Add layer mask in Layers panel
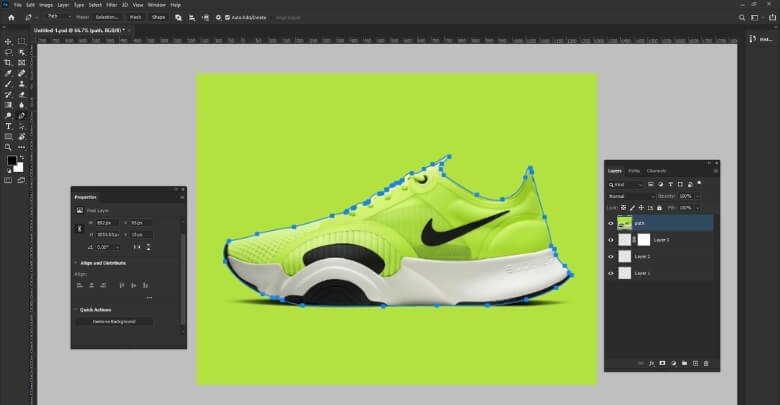Image resolution: width=780 pixels, height=405 pixels. [x=663, y=363]
